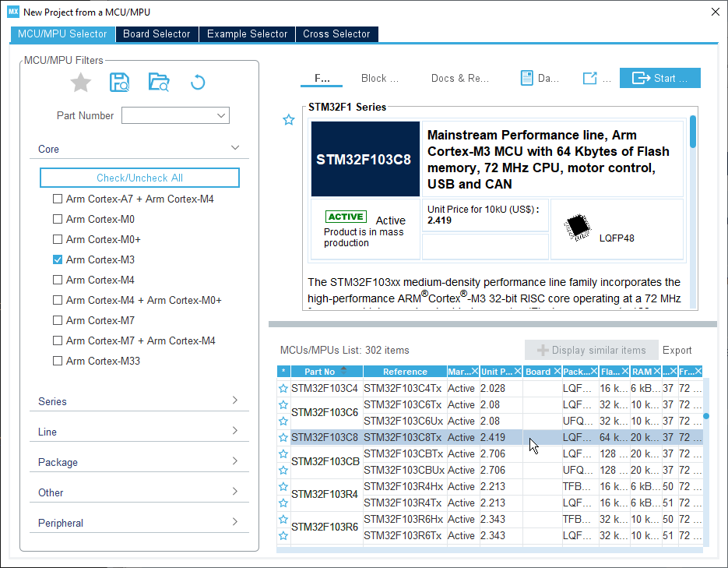Remove the RAM column with its X
The height and width of the screenshot is (568, 728).
click(656, 371)
